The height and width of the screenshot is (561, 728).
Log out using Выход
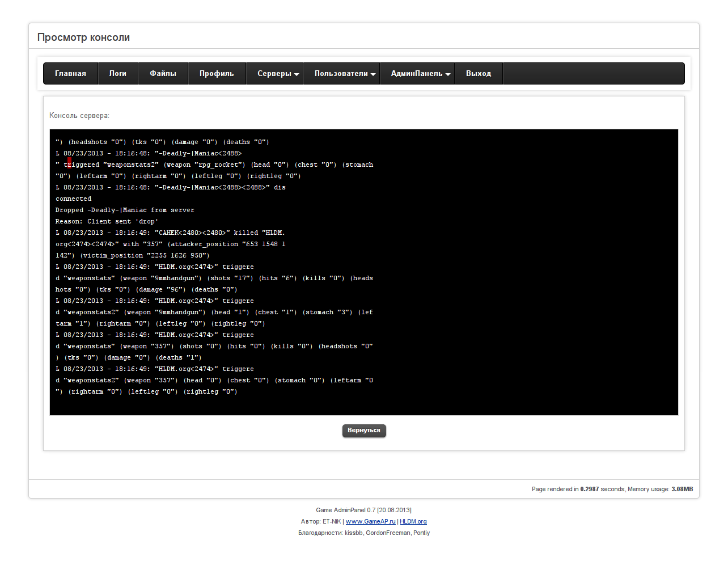(x=479, y=74)
